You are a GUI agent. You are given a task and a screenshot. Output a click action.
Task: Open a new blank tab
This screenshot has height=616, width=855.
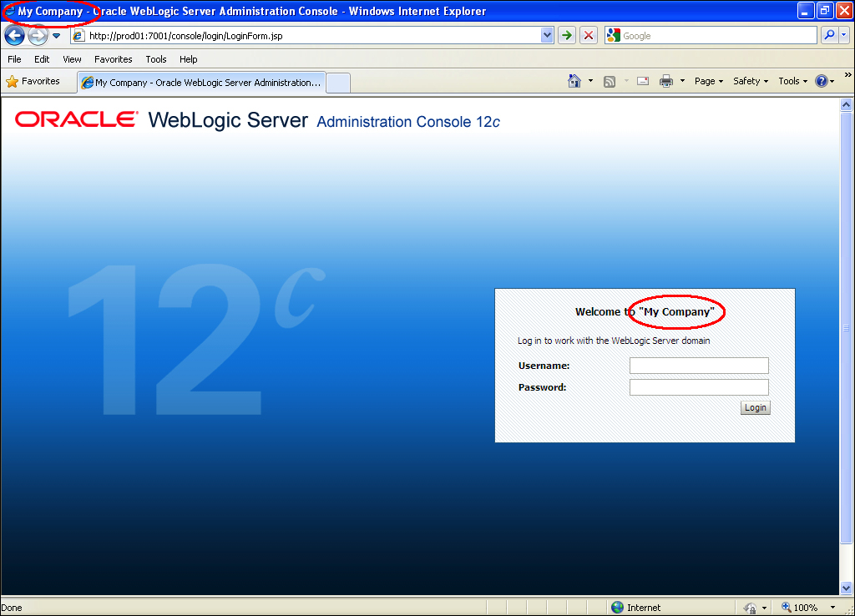[x=339, y=83]
